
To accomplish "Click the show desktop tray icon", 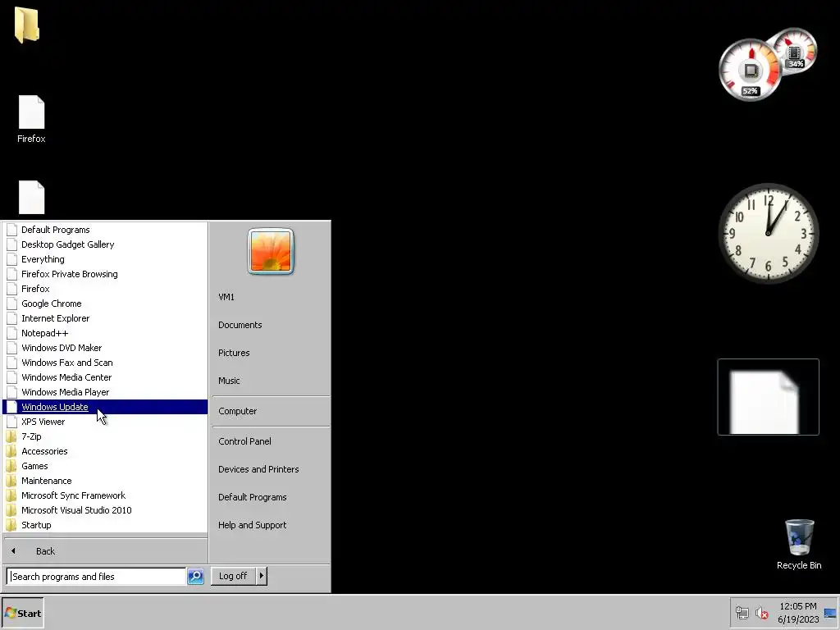I will 831,613.
